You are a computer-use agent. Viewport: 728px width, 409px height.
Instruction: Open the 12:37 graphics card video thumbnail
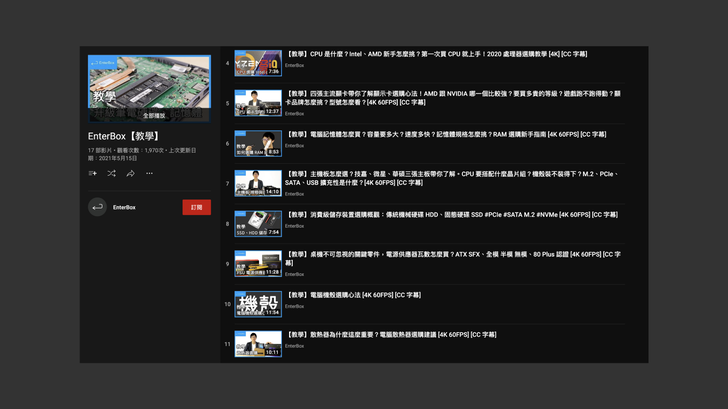click(x=258, y=103)
